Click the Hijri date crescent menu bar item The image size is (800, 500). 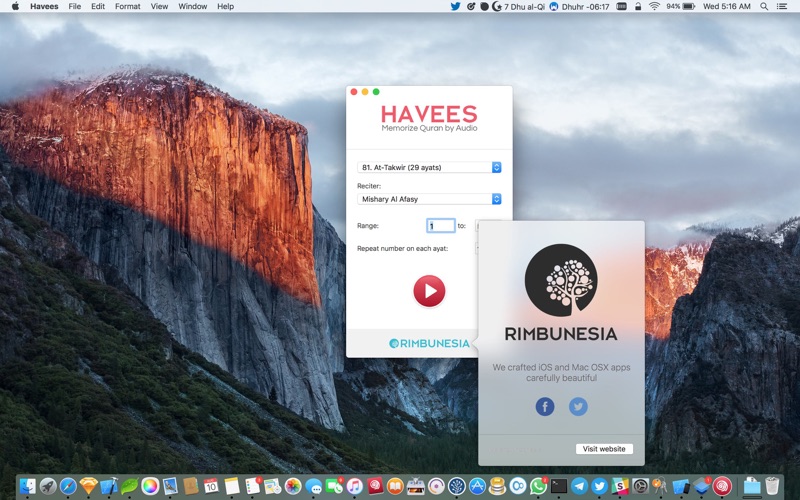[x=518, y=6]
